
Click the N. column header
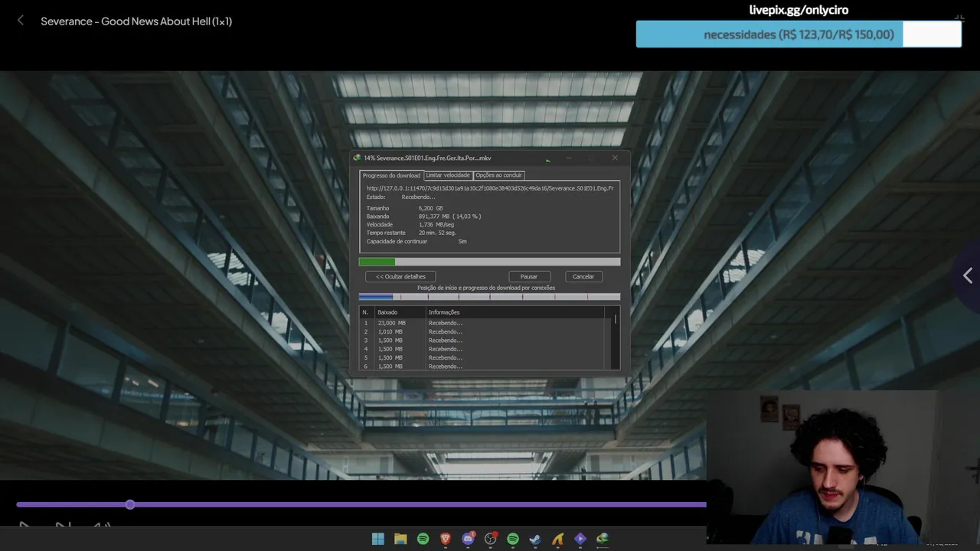click(x=366, y=312)
